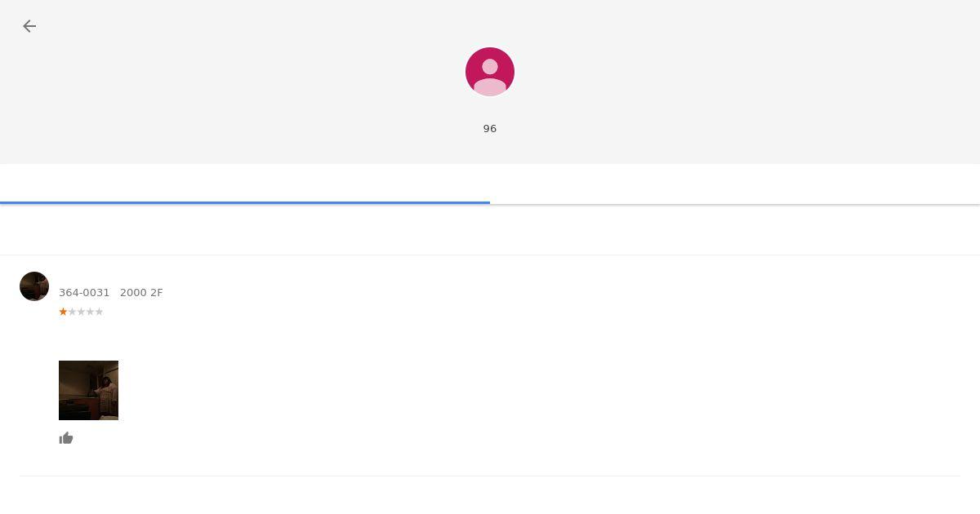Screen dimensions: 980x514
Task: Click the 96 count under avatar
Action: [490, 129]
